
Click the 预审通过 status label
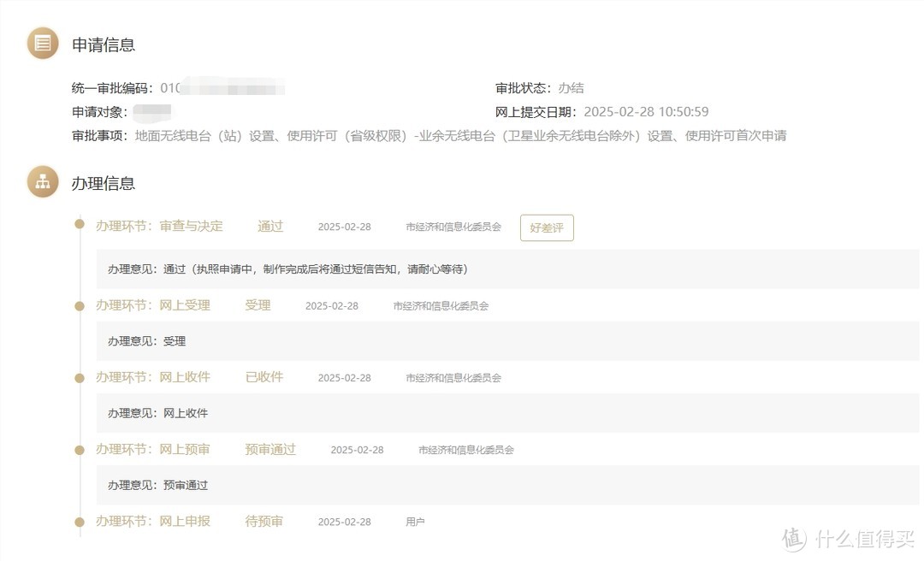coord(270,449)
